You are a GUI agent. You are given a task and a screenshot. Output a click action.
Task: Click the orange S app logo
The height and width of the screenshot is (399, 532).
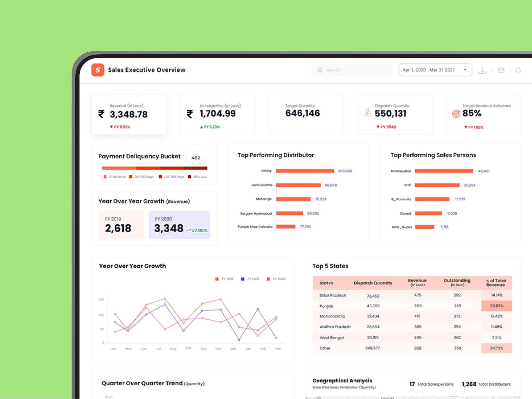click(x=98, y=70)
